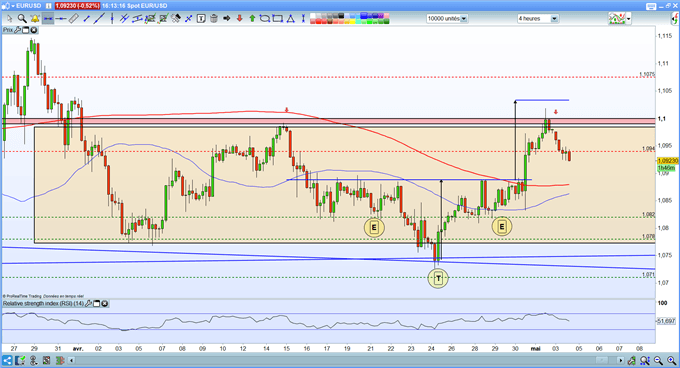This screenshot has height=368, width=680.
Task: Select the long trend line tool
Action: click(x=99, y=19)
